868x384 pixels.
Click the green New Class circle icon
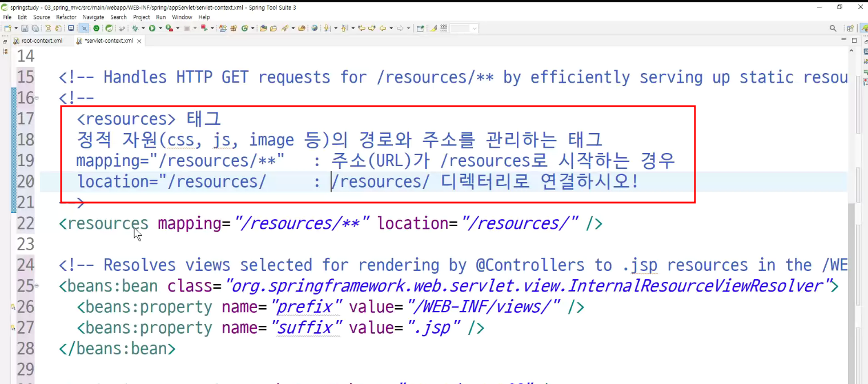pyautogui.click(x=244, y=28)
